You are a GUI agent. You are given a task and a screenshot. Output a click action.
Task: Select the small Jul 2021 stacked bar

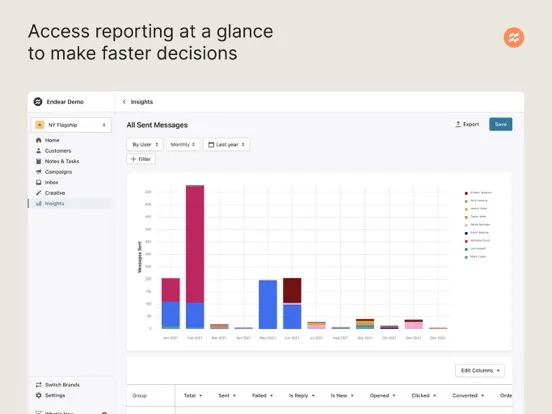[x=316, y=325]
